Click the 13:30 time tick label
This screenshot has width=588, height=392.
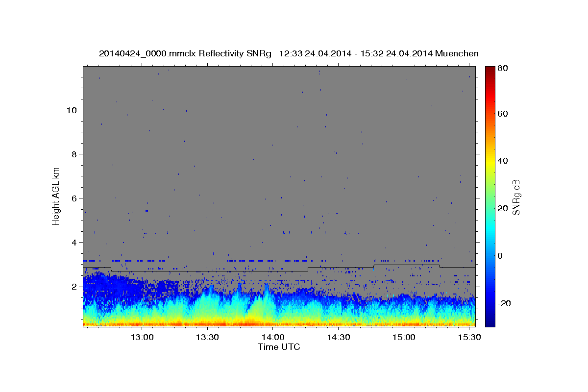coord(208,337)
